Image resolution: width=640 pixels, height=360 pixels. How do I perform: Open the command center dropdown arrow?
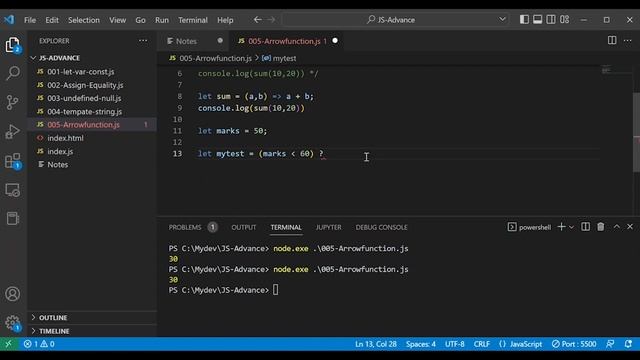[502, 20]
